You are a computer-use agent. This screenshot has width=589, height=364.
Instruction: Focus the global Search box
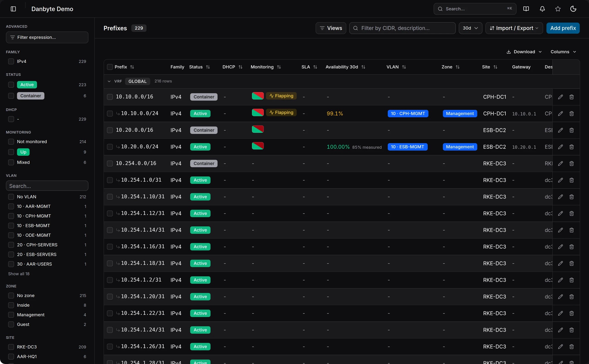pyautogui.click(x=475, y=9)
